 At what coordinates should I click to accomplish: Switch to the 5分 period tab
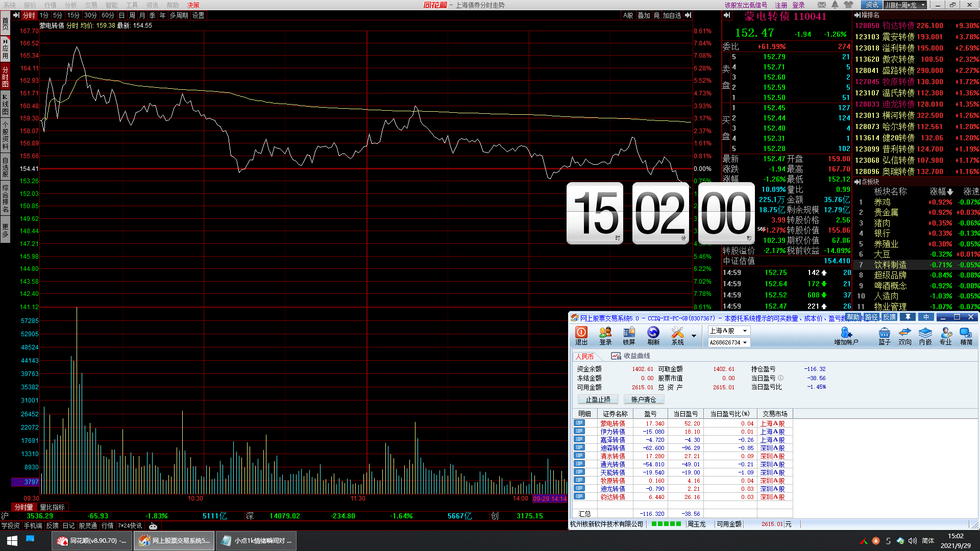tap(58, 15)
